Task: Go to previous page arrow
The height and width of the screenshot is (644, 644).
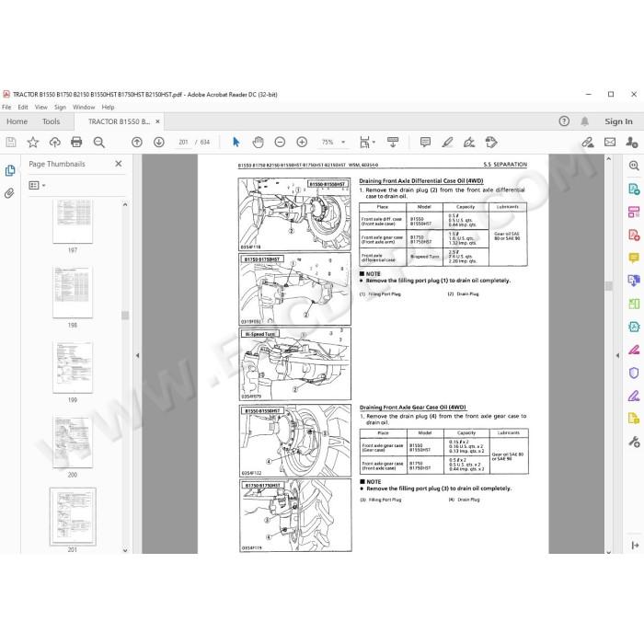Action: pos(137,142)
